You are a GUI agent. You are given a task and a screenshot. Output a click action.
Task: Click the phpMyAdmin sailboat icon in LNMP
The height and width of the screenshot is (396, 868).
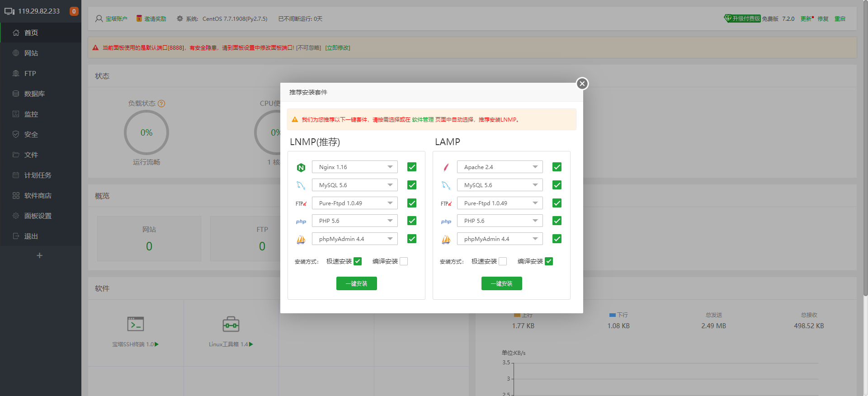tap(301, 240)
